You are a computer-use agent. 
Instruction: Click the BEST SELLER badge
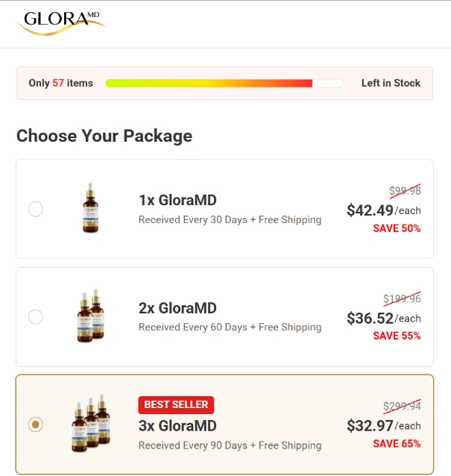point(176,405)
